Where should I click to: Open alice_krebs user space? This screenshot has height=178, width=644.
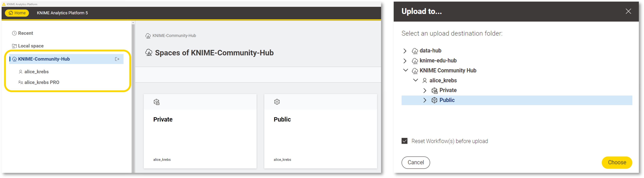click(36, 72)
